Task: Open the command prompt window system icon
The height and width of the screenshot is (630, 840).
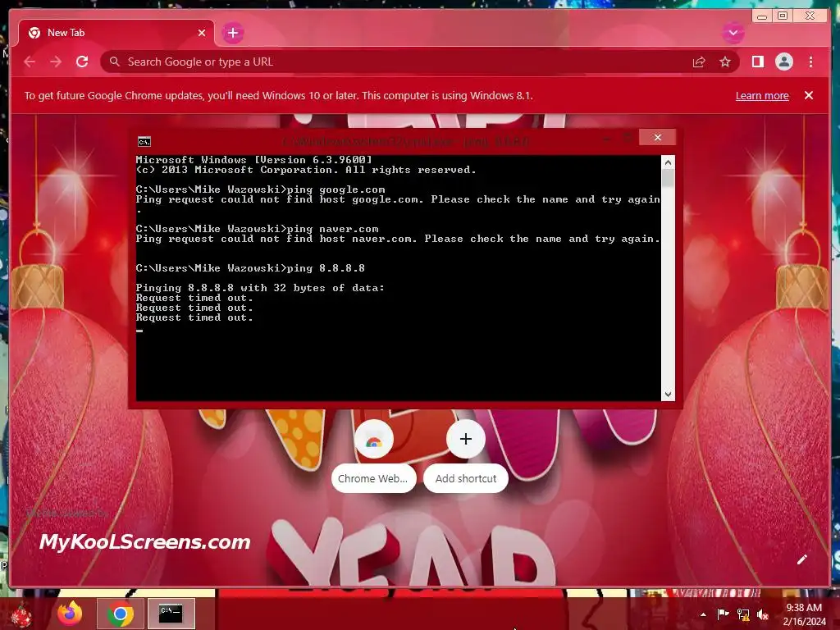Action: pyautogui.click(x=144, y=141)
